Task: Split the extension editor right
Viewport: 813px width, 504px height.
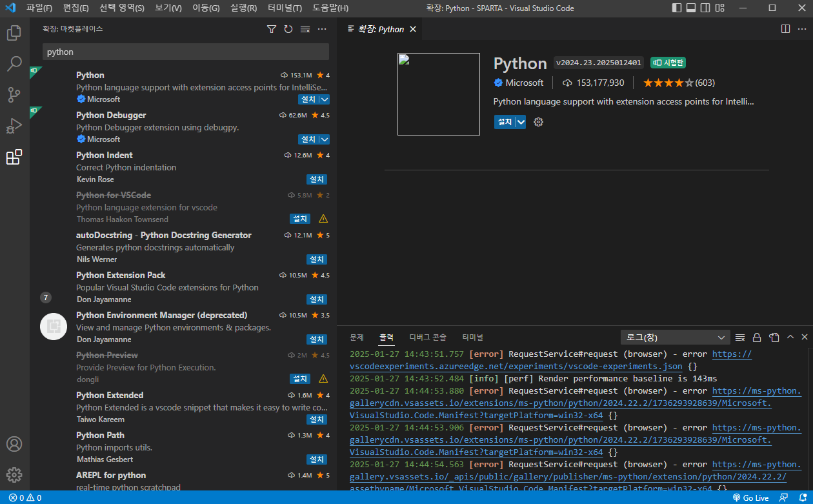Action: (785, 29)
